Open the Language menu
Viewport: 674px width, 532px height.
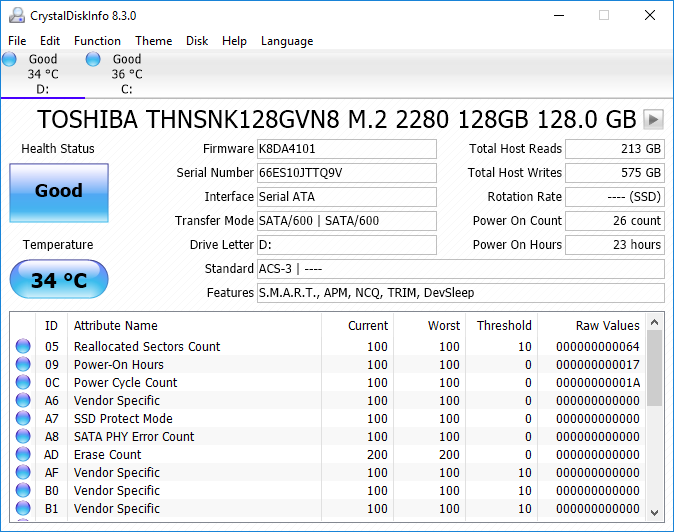(287, 41)
